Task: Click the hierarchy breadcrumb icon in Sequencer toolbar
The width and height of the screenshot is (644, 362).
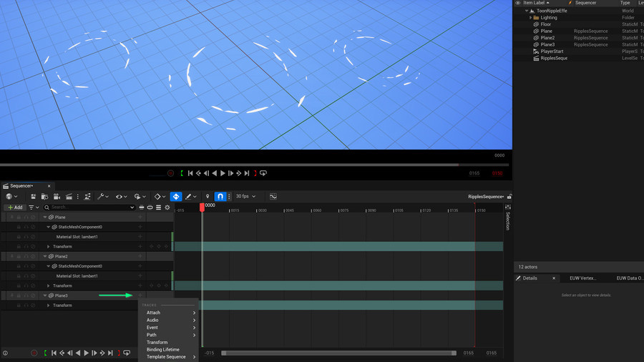Action: 87,197
